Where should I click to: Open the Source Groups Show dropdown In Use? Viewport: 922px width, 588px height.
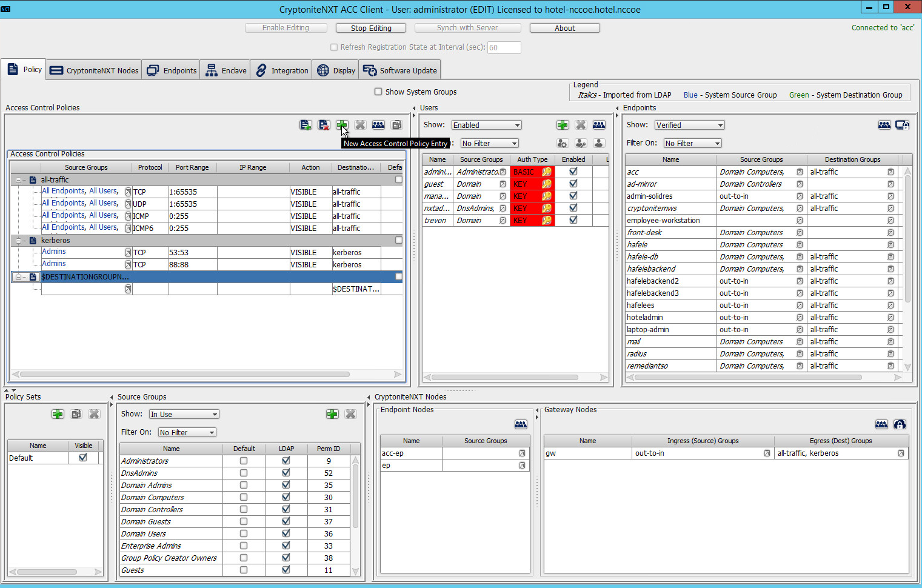pyautogui.click(x=184, y=414)
